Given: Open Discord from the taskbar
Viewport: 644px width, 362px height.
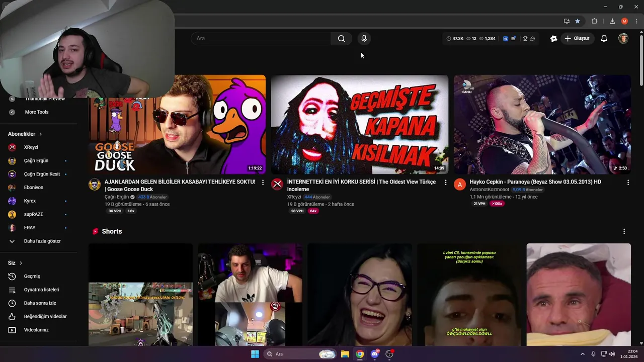Looking at the screenshot, I should click(374, 354).
